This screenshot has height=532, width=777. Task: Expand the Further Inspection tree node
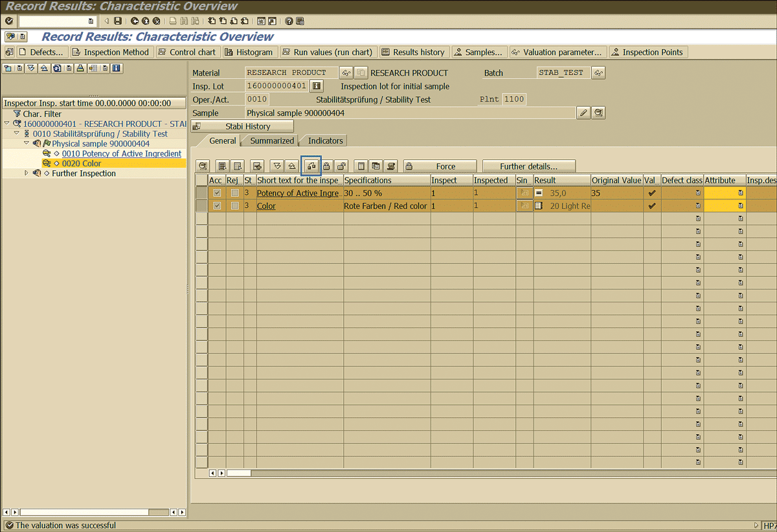[27, 173]
